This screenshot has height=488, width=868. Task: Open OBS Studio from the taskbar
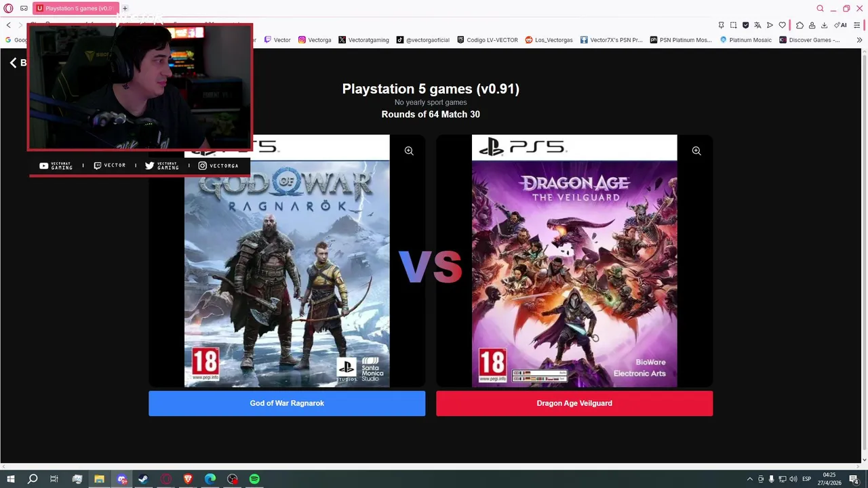(x=233, y=479)
